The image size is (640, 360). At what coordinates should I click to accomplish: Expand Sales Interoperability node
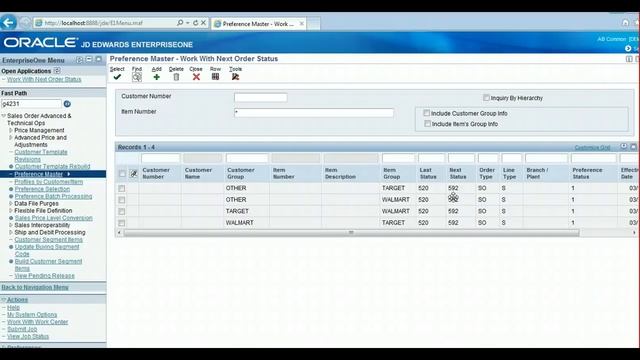[x=11, y=225]
